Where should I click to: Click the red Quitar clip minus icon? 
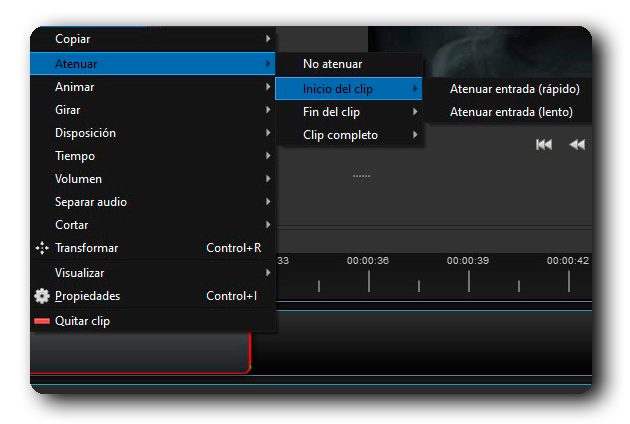(42, 321)
